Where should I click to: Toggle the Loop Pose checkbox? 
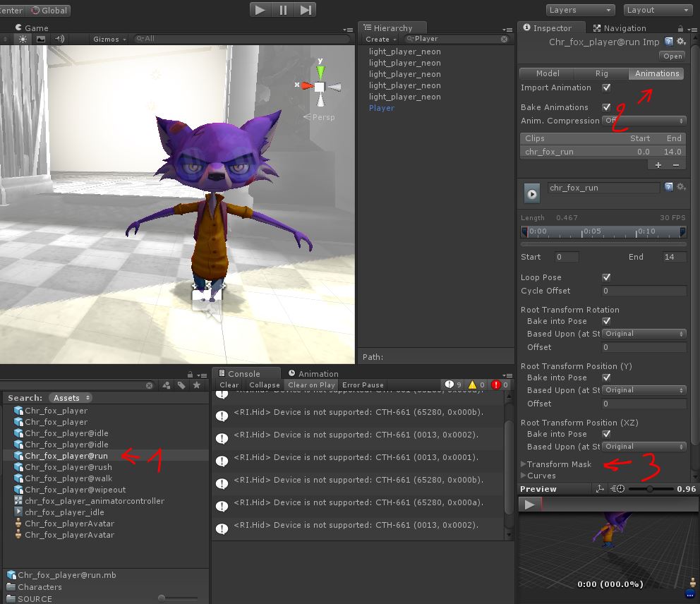point(606,277)
